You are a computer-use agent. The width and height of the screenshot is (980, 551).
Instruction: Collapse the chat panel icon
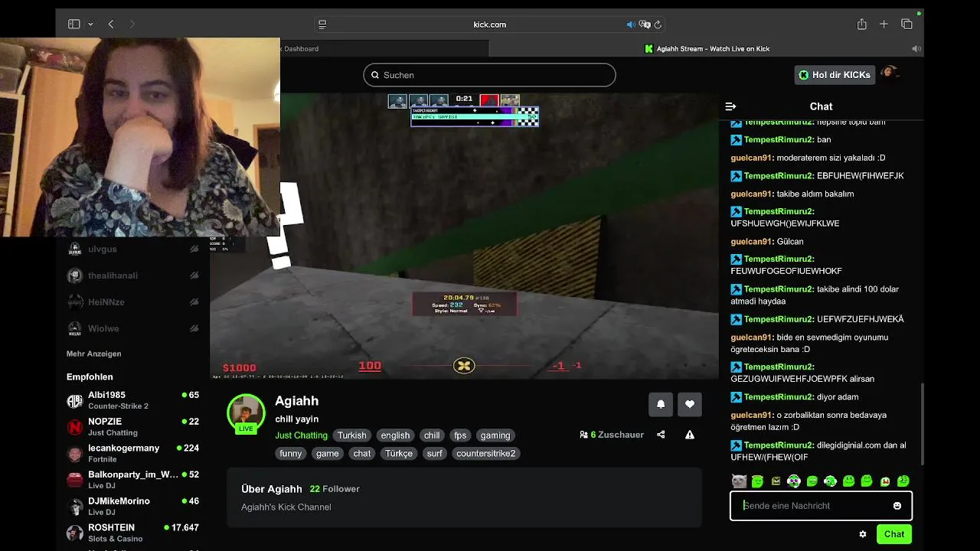(730, 106)
